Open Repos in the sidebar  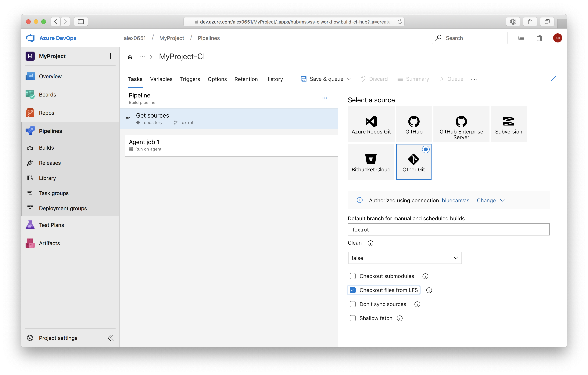click(46, 113)
